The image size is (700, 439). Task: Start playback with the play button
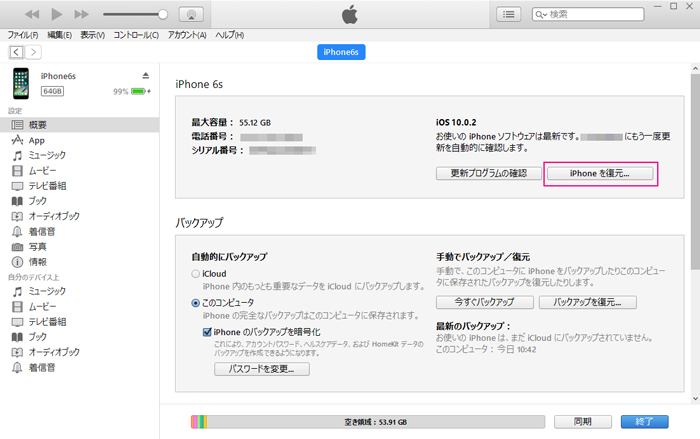(57, 14)
